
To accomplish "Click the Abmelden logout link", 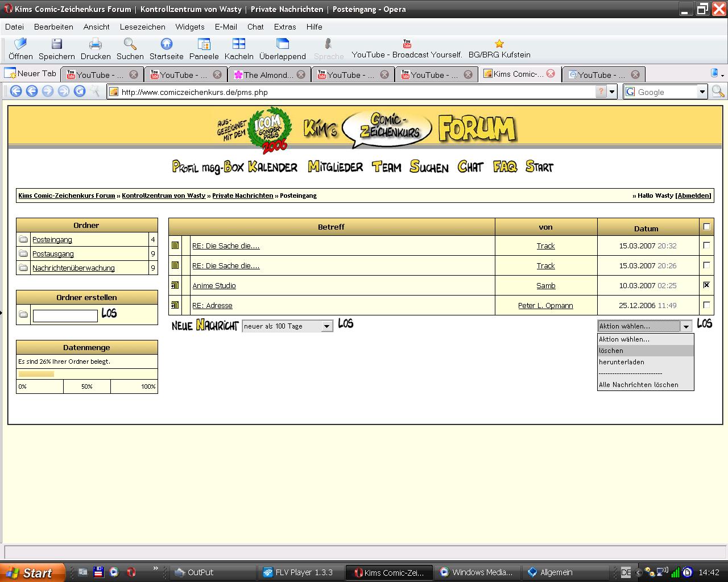I will 693,196.
